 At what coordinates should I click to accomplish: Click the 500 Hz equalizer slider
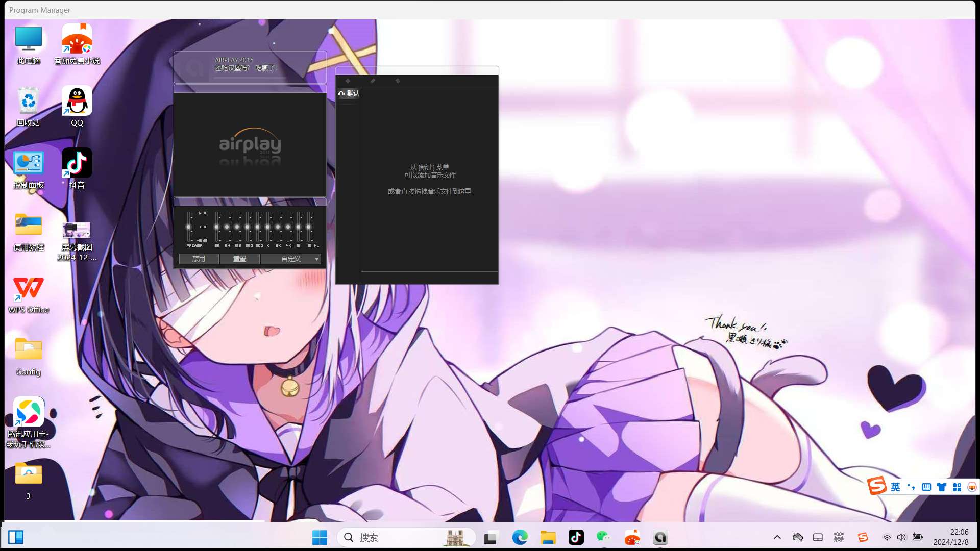pos(258,227)
